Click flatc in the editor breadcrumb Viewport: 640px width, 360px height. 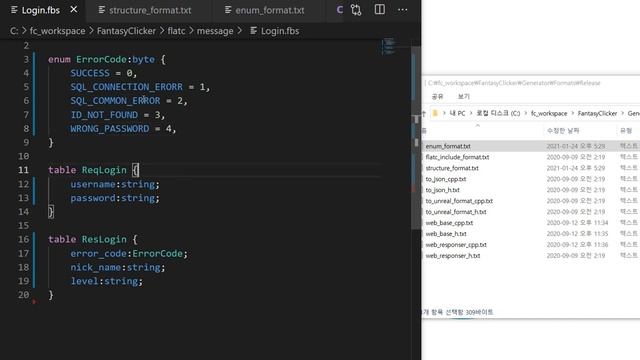click(x=176, y=31)
